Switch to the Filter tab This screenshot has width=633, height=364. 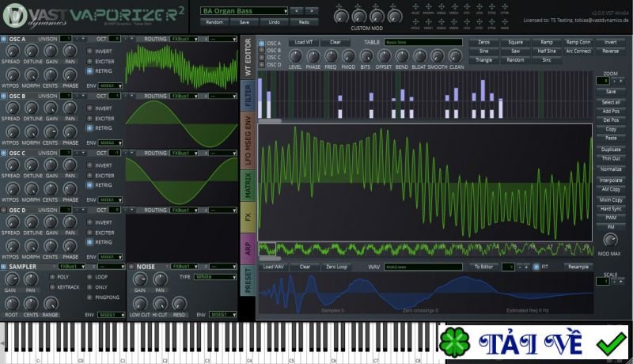[248, 95]
